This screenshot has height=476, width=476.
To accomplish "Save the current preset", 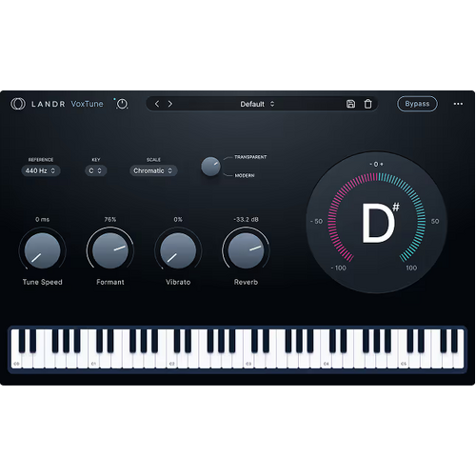I will (350, 104).
